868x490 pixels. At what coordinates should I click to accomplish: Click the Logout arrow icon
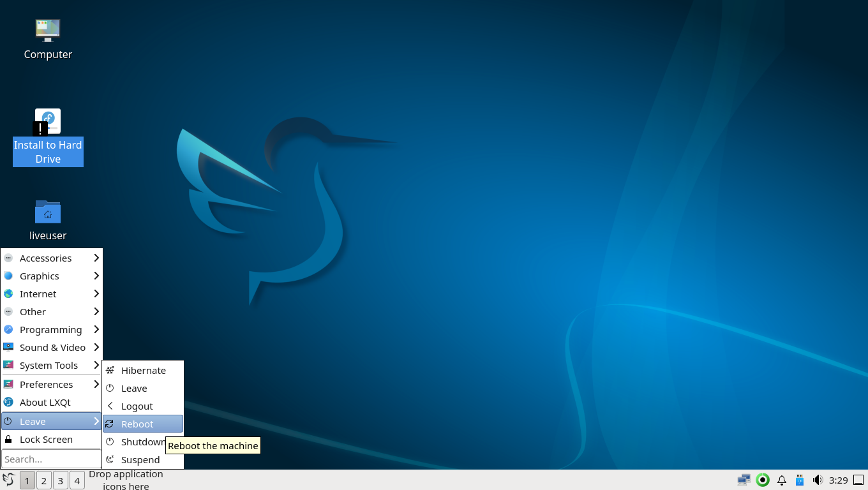110,406
